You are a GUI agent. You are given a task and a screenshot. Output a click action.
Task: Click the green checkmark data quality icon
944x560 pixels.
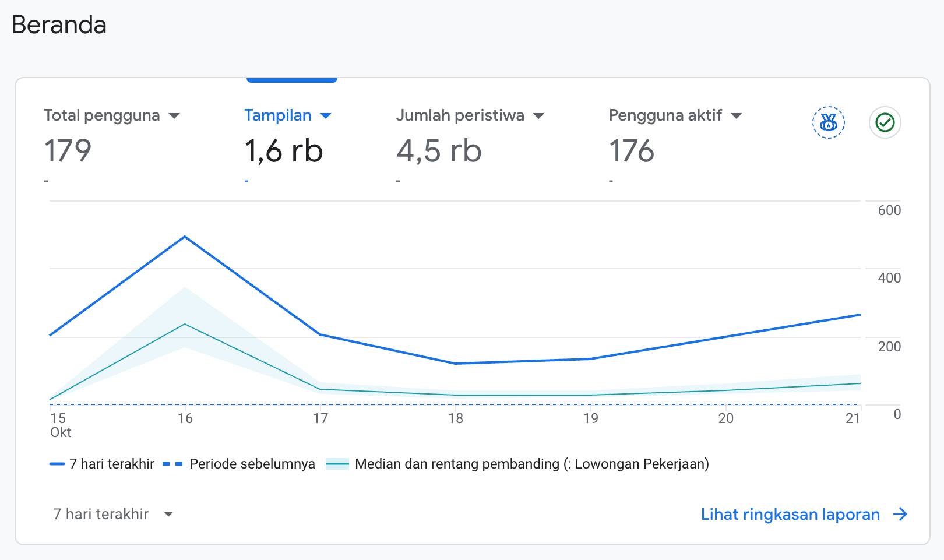(x=885, y=122)
